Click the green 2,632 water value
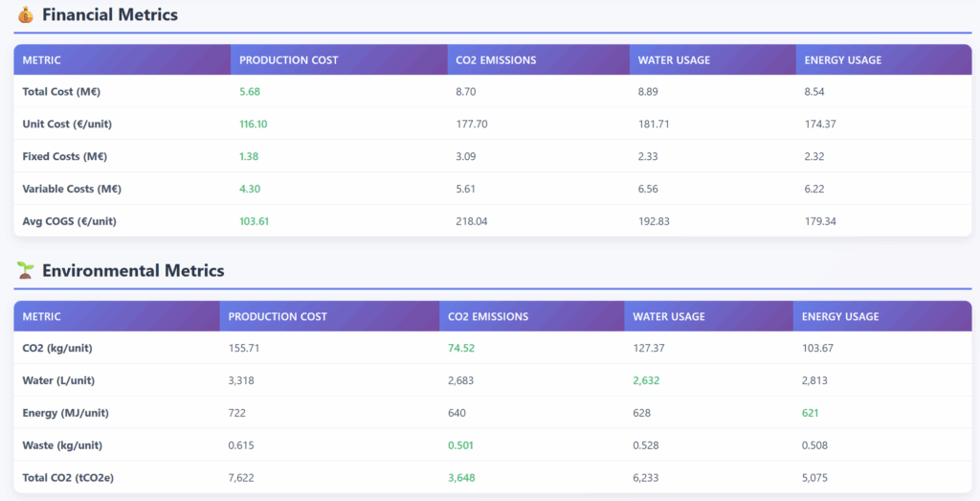Image resolution: width=980 pixels, height=501 pixels. (646, 380)
